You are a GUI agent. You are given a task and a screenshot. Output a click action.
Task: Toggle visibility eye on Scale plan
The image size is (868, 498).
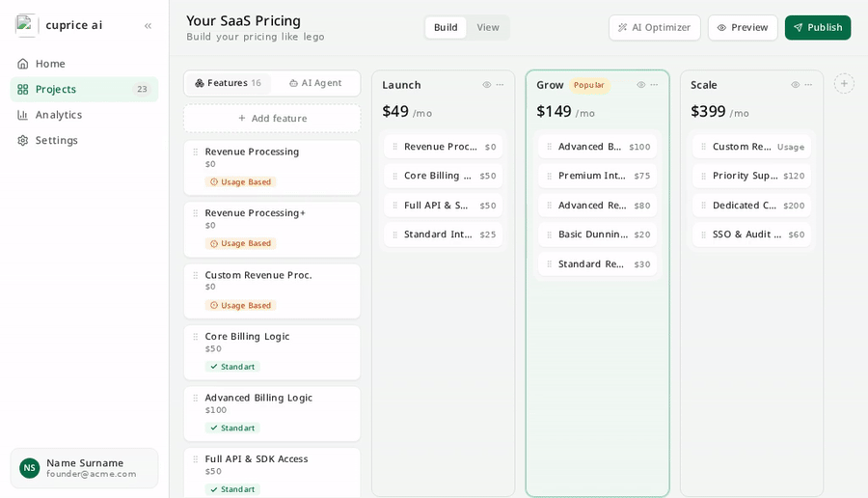795,85
